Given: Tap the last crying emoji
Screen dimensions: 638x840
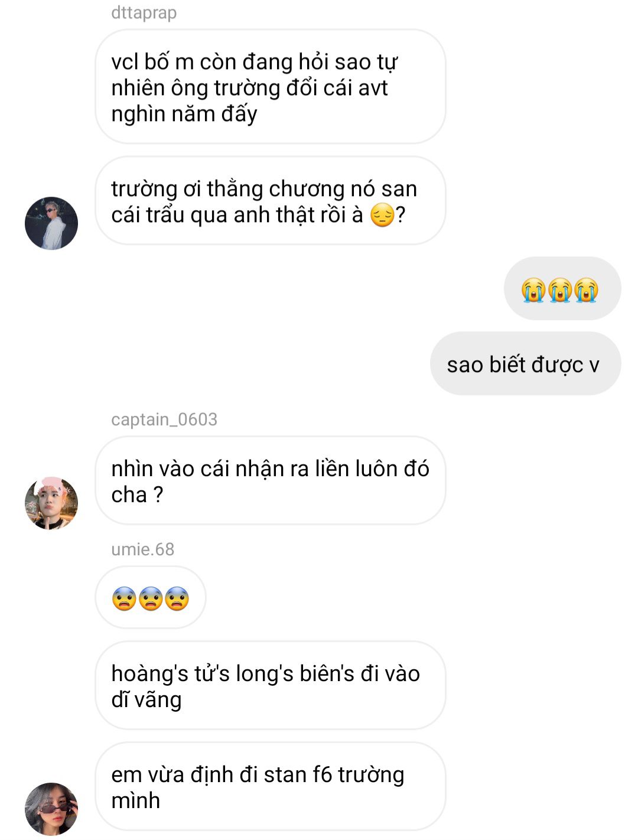Looking at the screenshot, I should (586, 290).
